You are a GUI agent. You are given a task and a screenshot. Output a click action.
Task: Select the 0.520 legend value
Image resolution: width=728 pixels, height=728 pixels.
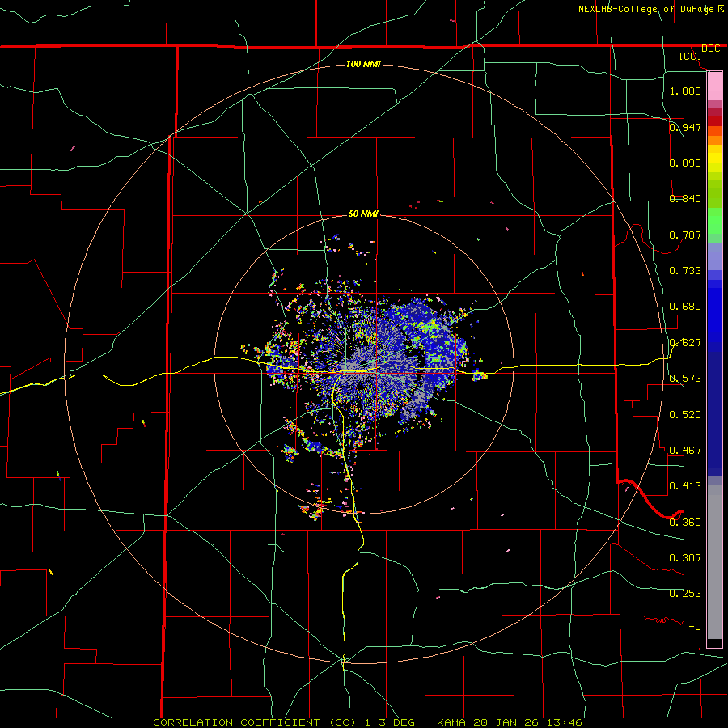click(685, 415)
